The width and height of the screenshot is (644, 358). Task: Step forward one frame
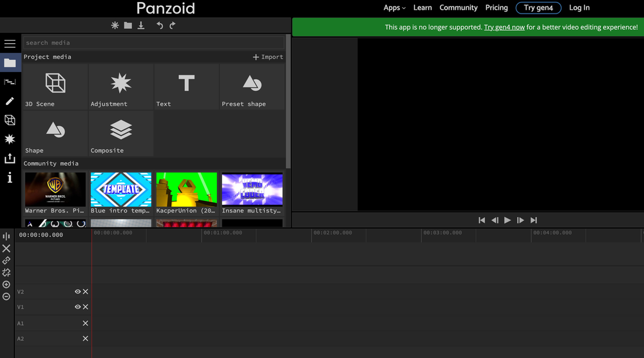point(520,220)
